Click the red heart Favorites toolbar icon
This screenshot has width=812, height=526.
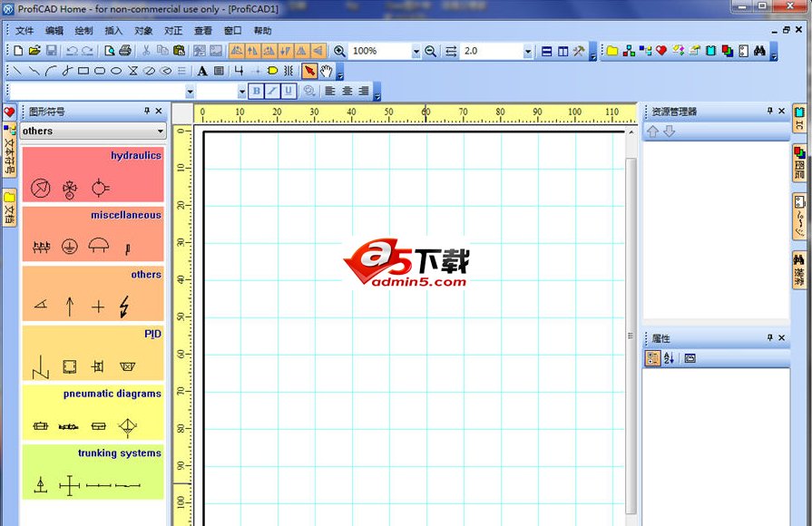click(x=661, y=51)
